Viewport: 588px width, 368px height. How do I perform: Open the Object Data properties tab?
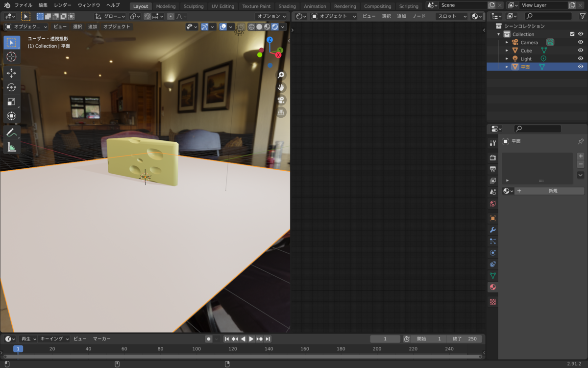(493, 276)
